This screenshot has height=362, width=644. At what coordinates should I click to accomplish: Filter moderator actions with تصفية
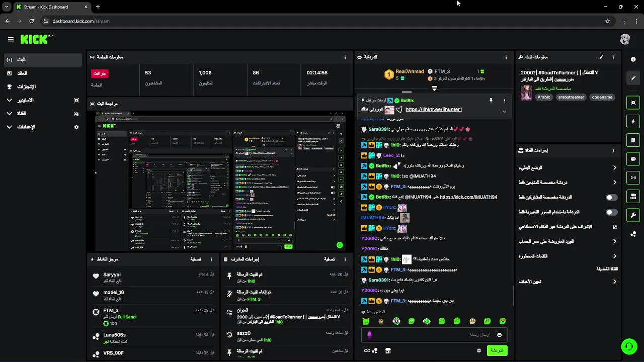tap(329, 259)
